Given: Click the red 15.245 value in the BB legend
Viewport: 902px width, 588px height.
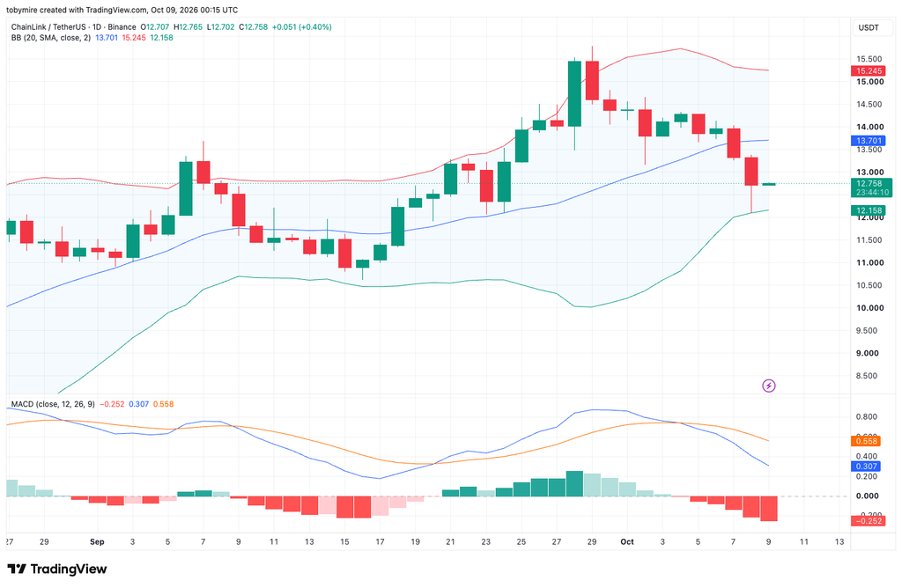Looking at the screenshot, I should coord(134,38).
